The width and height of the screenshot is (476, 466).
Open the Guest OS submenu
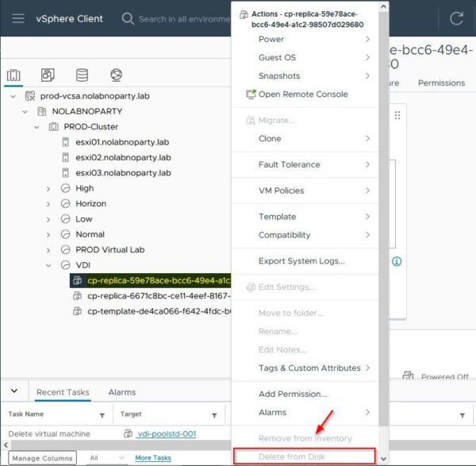[305, 57]
